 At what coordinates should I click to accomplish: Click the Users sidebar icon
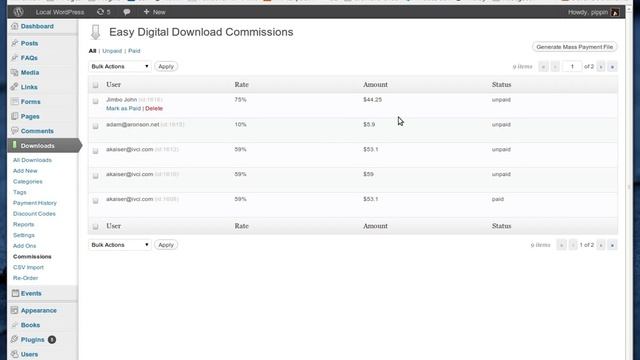coord(15,354)
